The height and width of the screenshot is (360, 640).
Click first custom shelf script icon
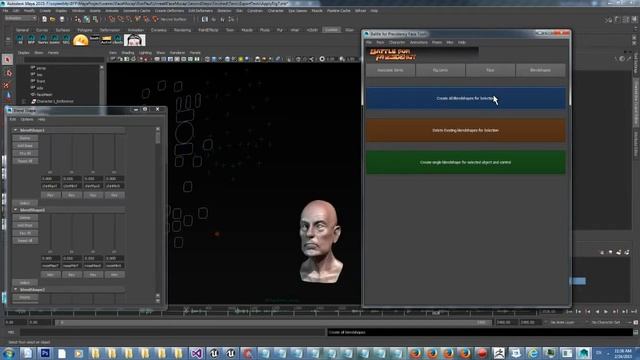(x=20, y=40)
